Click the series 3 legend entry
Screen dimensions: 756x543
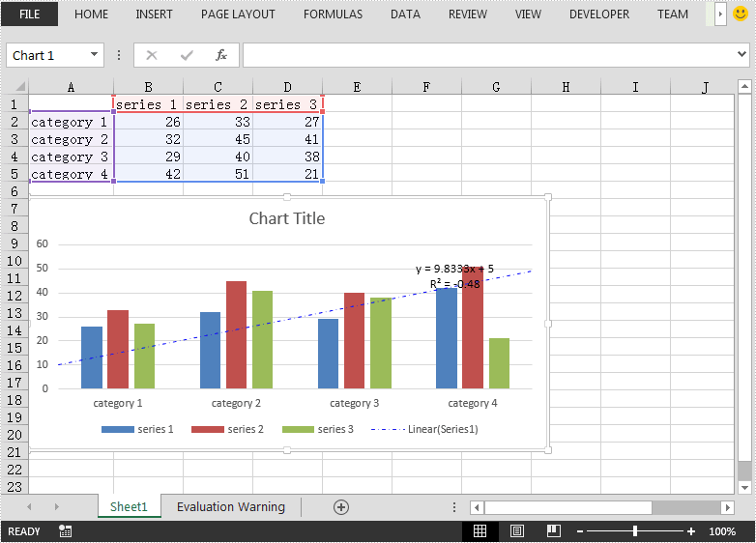[318, 429]
